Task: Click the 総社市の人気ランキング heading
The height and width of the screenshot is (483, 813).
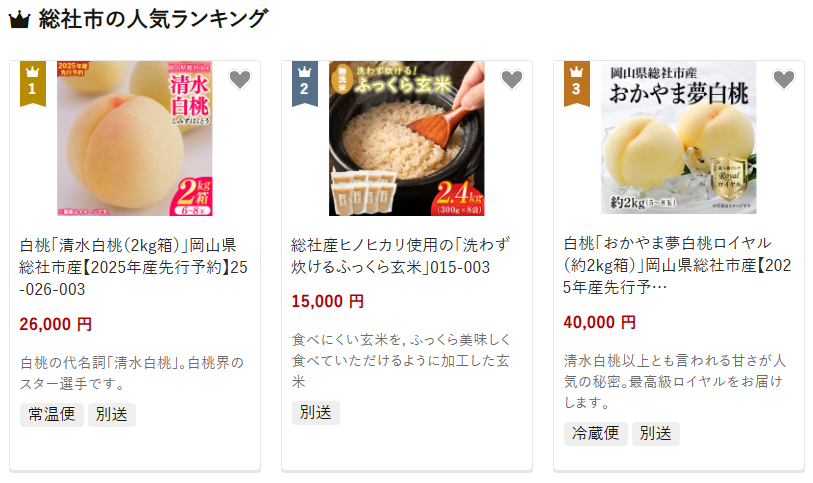Action: 153,20
